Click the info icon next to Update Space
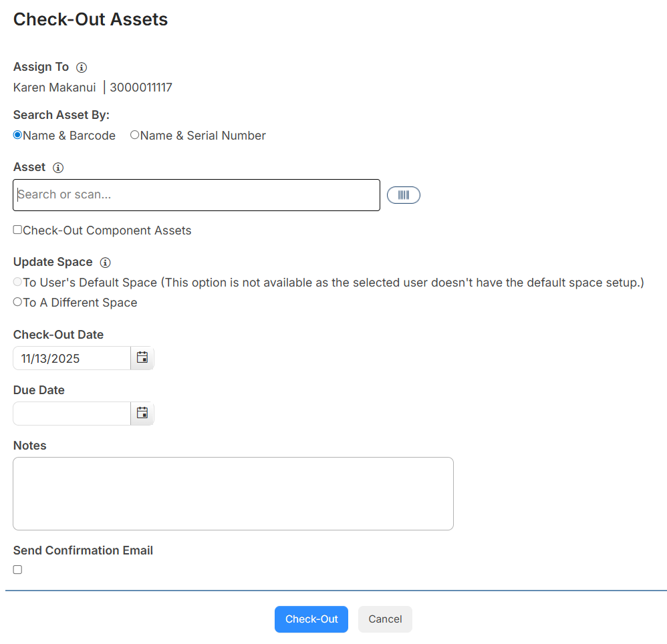Screen dimensions: 667x644 [x=105, y=263]
